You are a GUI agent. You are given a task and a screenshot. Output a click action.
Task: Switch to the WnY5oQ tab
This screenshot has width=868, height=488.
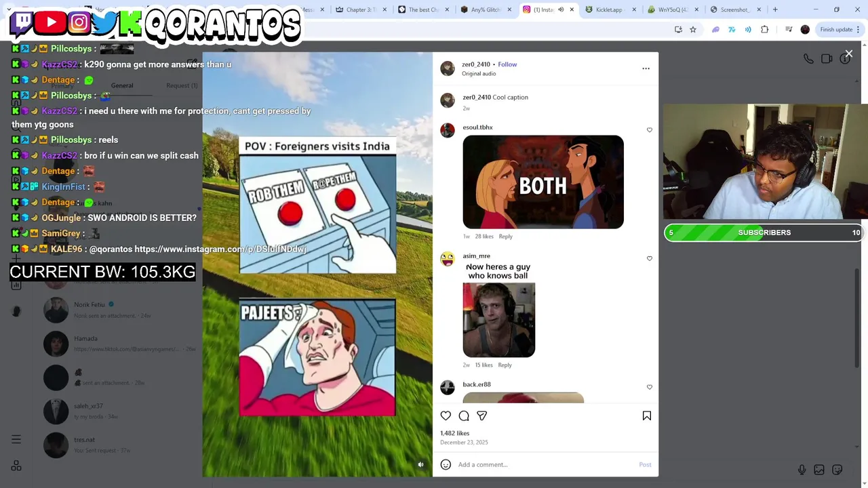pyautogui.click(x=672, y=9)
